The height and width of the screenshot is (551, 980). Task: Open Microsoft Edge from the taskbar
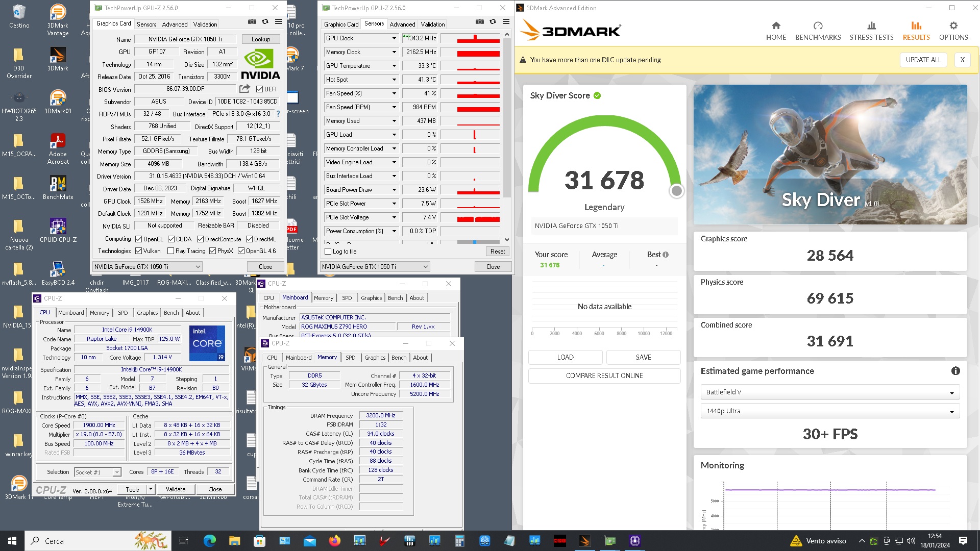pos(210,541)
